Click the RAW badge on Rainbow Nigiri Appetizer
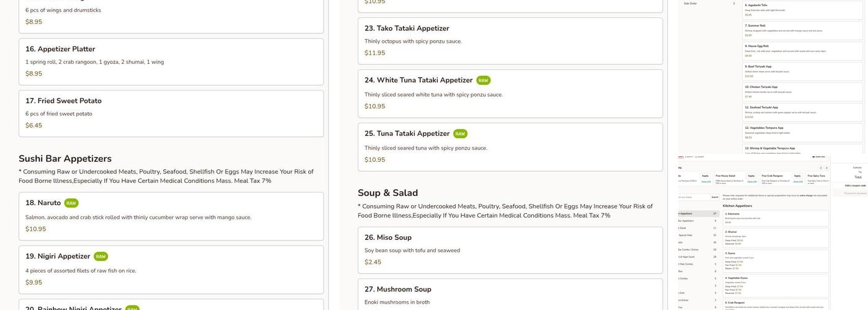Screen dimensions: 868x310 pyautogui.click(x=132, y=309)
